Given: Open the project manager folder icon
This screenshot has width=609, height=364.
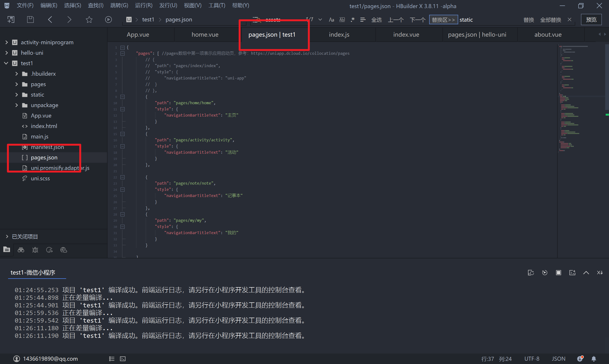Looking at the screenshot, I should 7,250.
